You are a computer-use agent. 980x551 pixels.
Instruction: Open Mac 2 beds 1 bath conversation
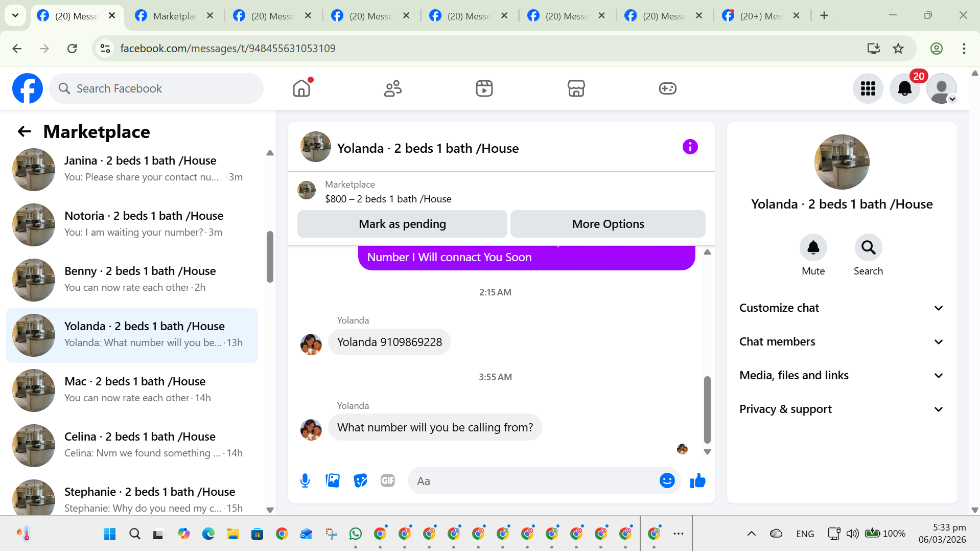tap(132, 391)
